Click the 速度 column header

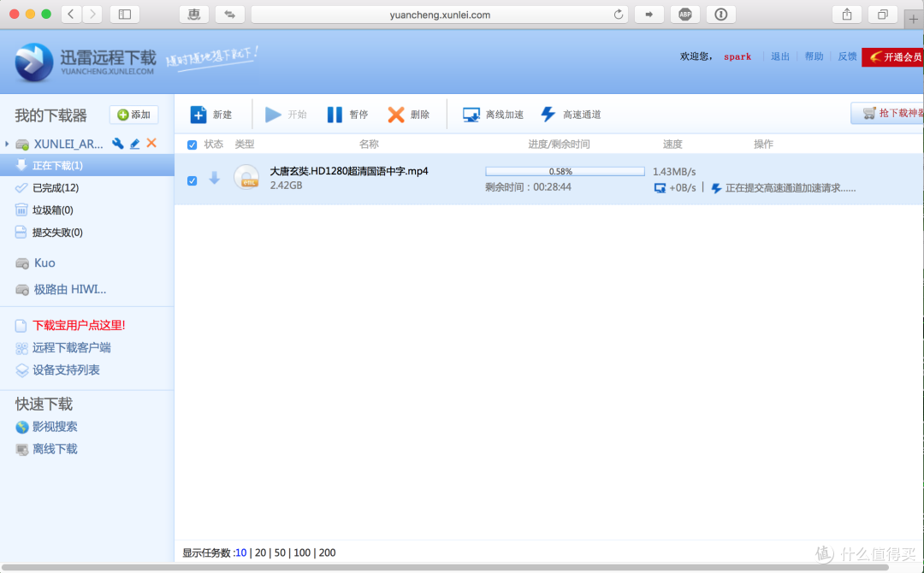tap(672, 145)
